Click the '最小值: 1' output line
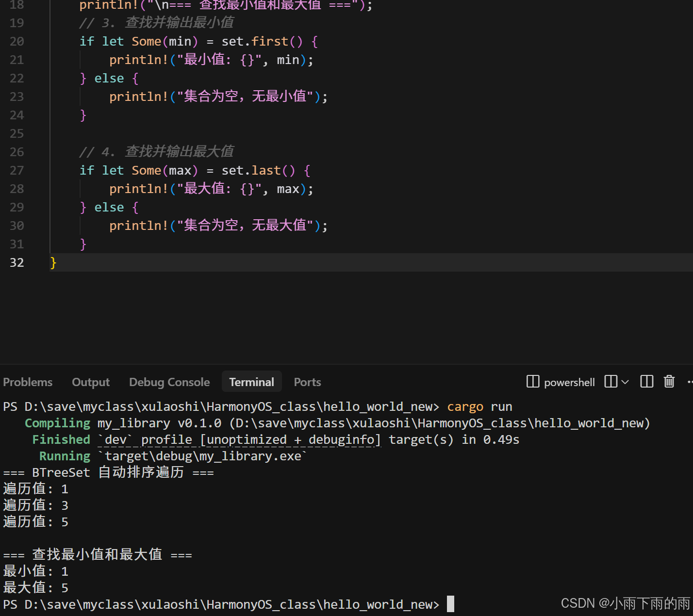Viewport: 693px width, 616px height. tap(36, 571)
